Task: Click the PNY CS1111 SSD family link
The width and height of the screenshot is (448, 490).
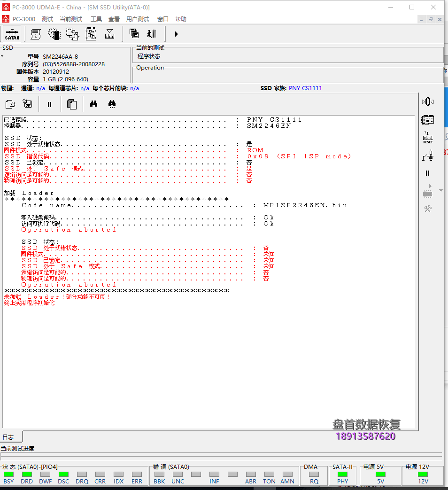Action: click(305, 88)
